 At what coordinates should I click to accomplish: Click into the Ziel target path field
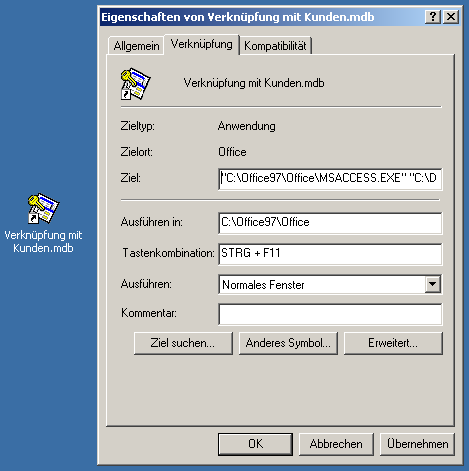tap(330, 179)
